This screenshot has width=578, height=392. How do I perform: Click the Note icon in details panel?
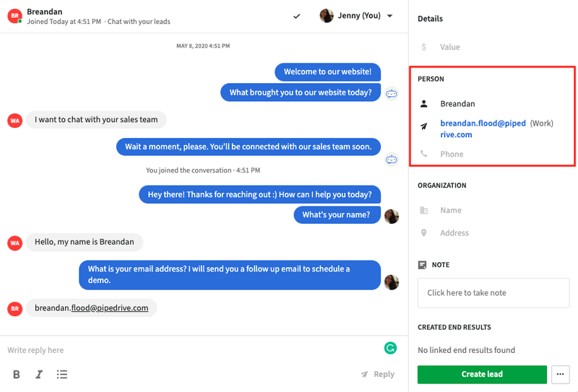point(423,265)
